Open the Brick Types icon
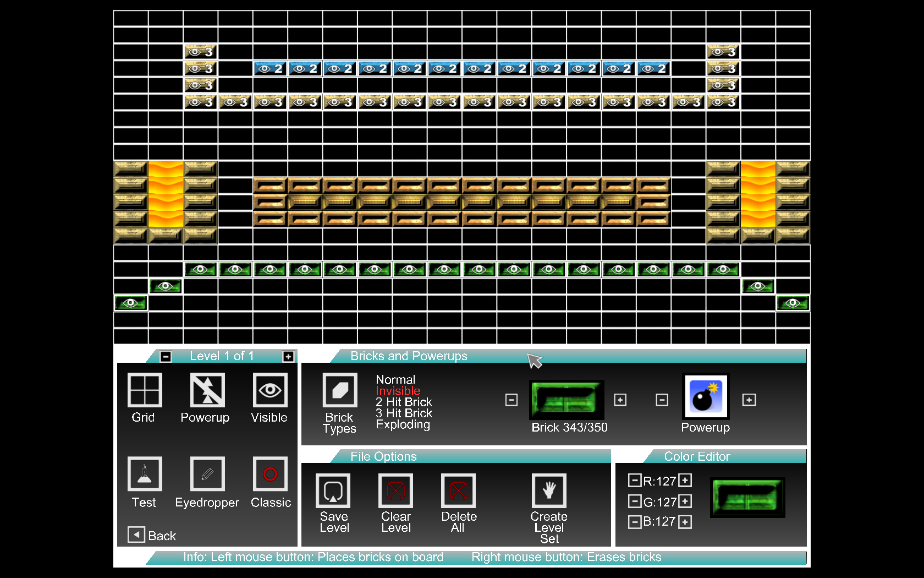924x578 pixels. tap(340, 390)
